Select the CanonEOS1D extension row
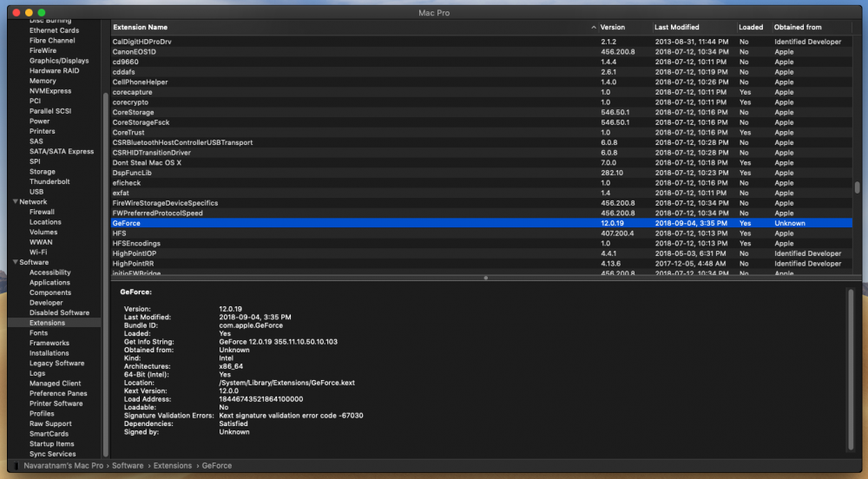 (x=481, y=51)
